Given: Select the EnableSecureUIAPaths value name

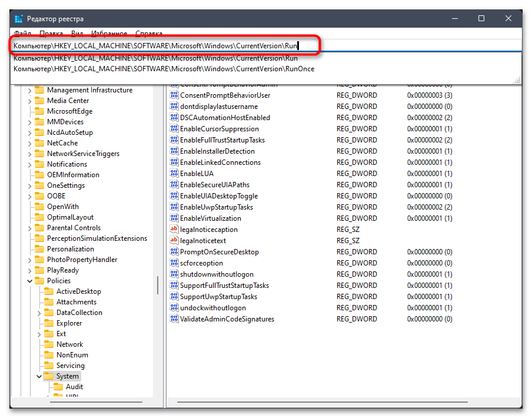Looking at the screenshot, I should point(215,185).
